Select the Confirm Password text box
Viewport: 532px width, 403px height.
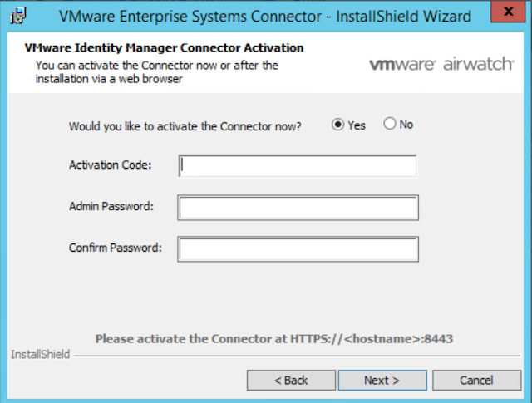pos(298,248)
